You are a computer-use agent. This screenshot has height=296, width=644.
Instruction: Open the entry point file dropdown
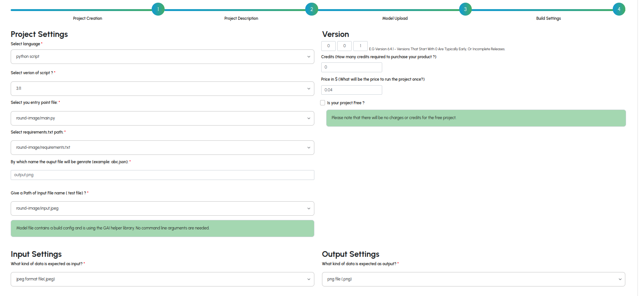(x=162, y=118)
